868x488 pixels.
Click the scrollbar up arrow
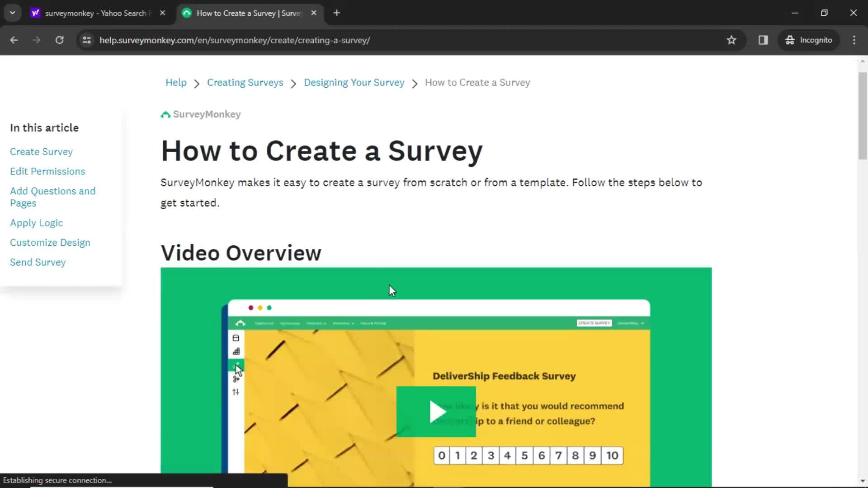(x=863, y=61)
